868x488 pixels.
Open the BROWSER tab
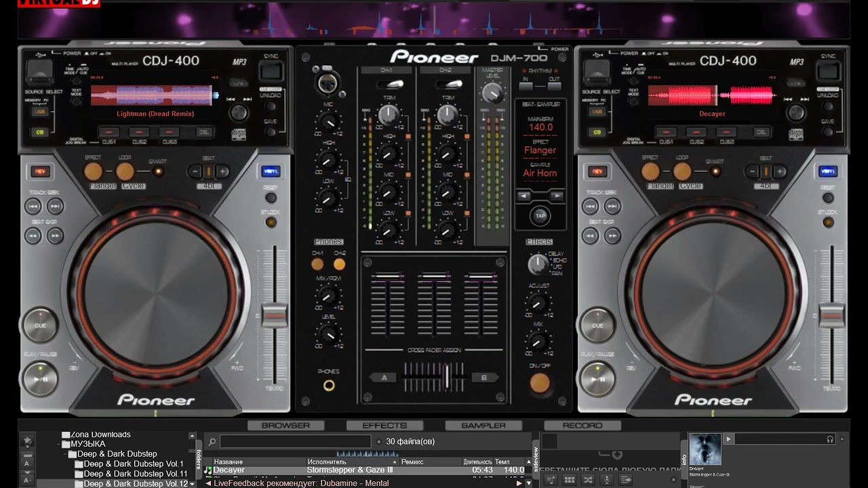tap(285, 426)
